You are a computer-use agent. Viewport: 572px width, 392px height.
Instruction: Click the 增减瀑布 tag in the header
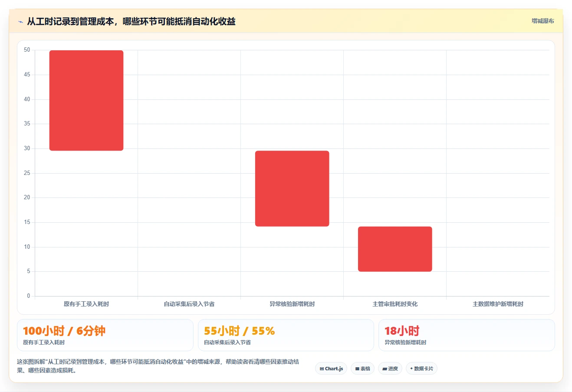pyautogui.click(x=542, y=21)
